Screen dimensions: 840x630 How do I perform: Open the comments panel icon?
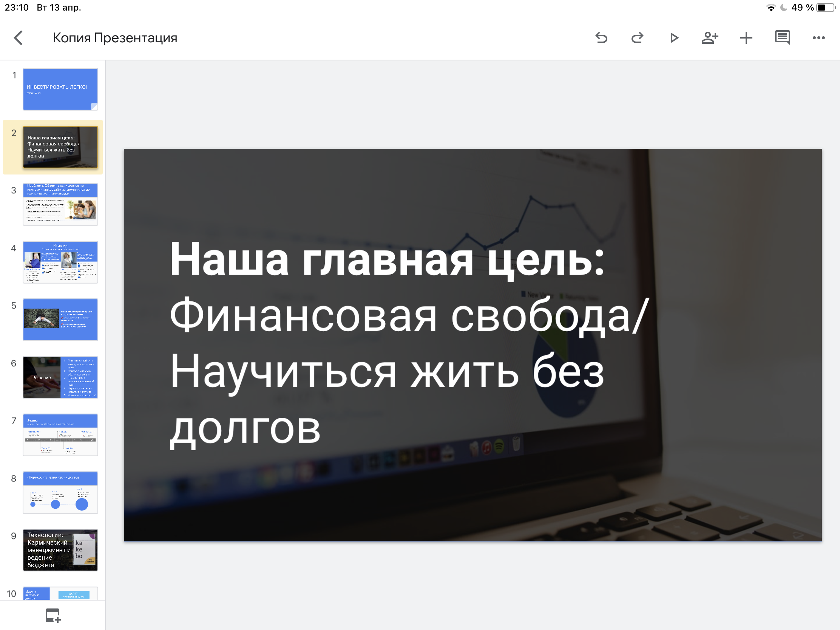tap(782, 38)
